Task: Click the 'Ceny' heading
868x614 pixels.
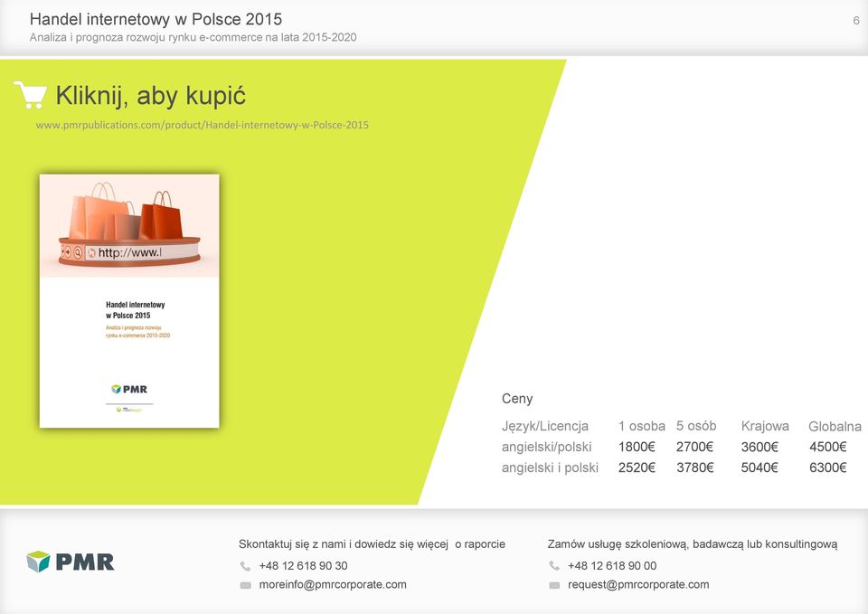Action: pyautogui.click(x=517, y=399)
